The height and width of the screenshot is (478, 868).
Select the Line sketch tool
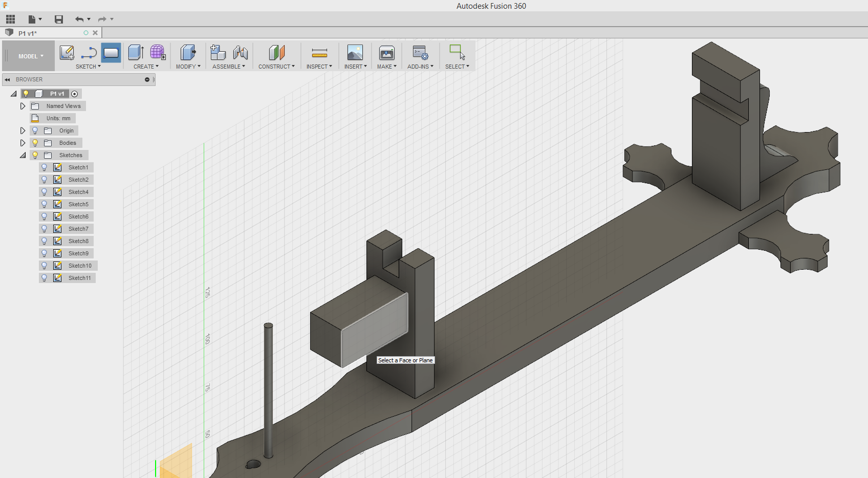click(89, 53)
